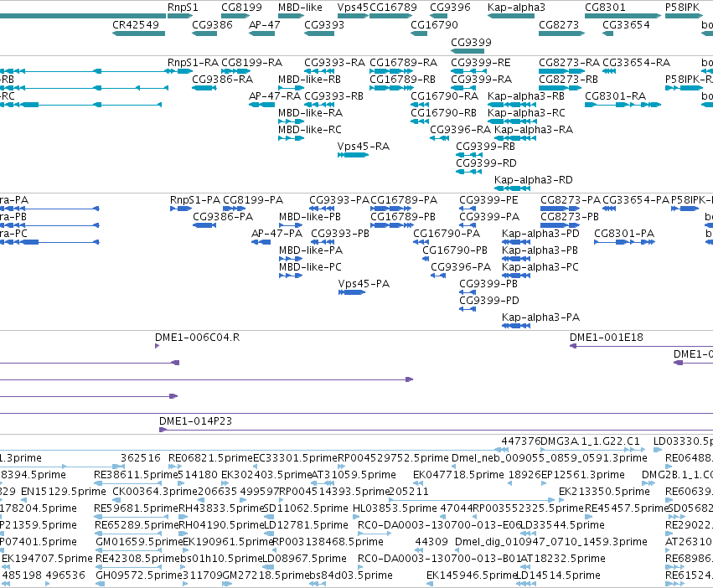Click the DME1-006C04.R BAC label
This screenshot has height=588, width=713.
click(198, 338)
